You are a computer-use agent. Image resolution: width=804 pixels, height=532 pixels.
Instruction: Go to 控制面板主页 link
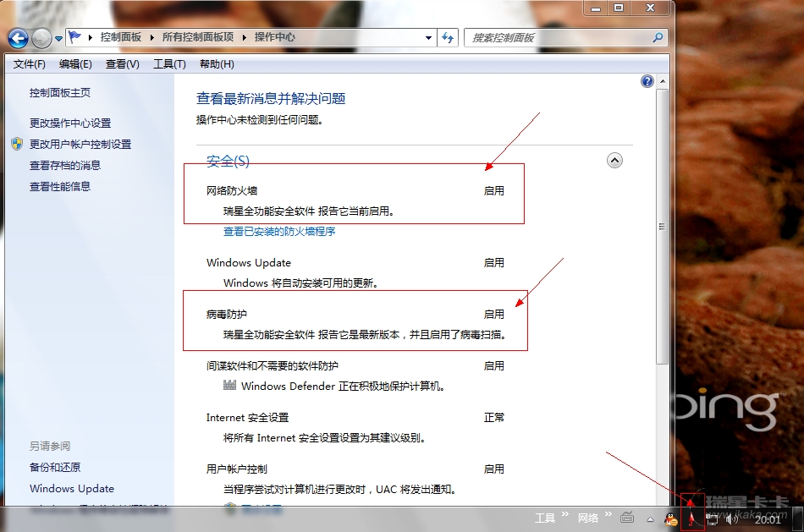point(60,93)
